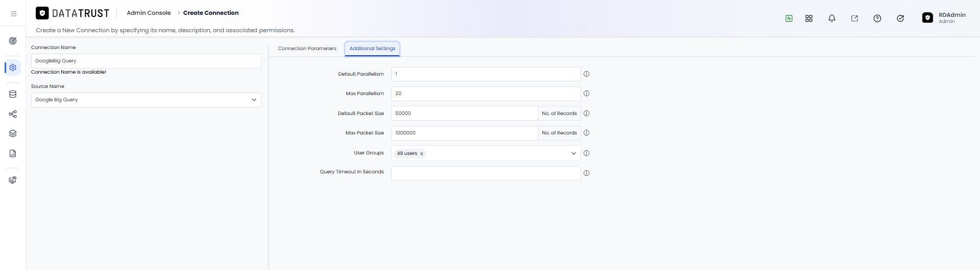The width and height of the screenshot is (980, 270).
Task: Open the green activity pulse icon
Action: 789,18
